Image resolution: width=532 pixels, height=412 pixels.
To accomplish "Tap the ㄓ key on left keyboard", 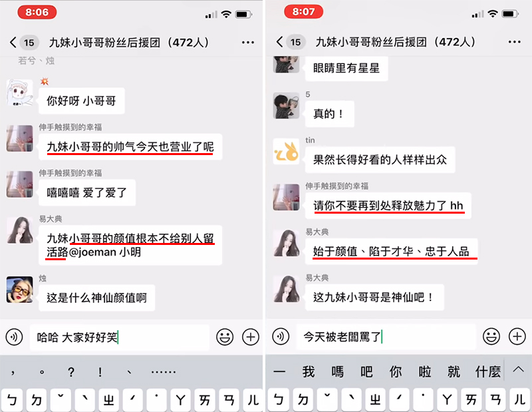I will click(108, 401).
